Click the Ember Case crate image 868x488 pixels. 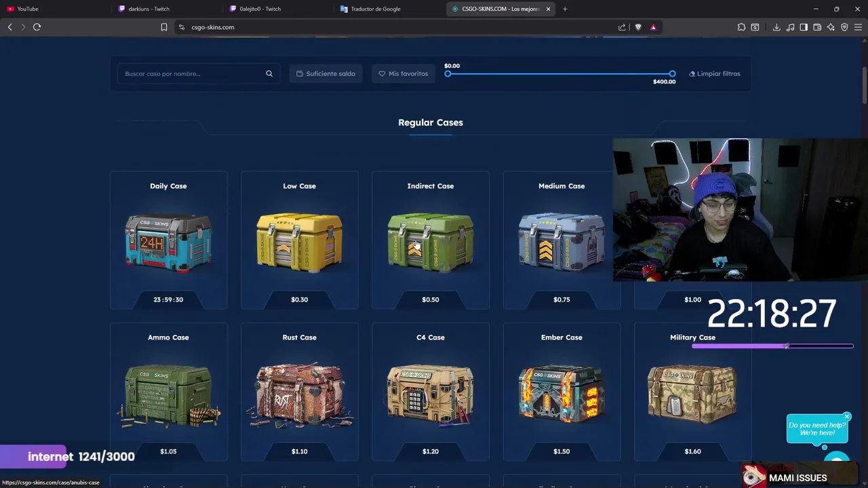[x=561, y=396]
